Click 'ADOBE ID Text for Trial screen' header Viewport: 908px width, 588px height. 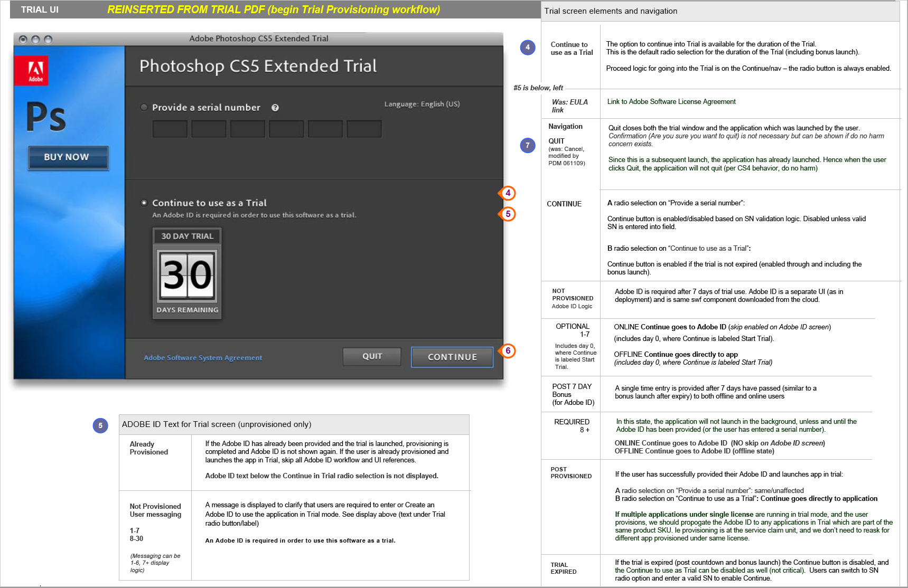[217, 424]
